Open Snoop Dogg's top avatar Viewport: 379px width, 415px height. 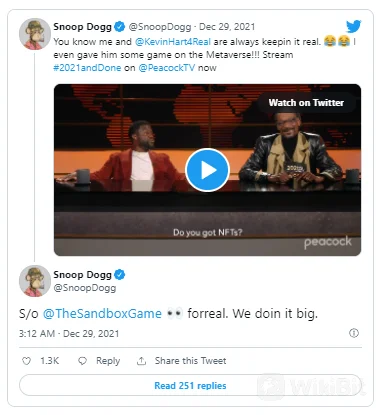coord(35,34)
